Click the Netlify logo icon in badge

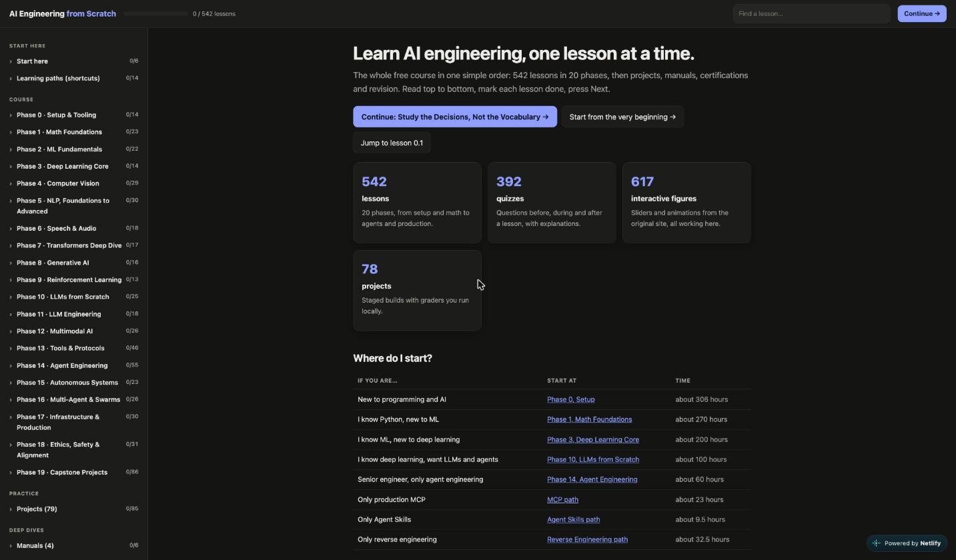[x=877, y=543]
